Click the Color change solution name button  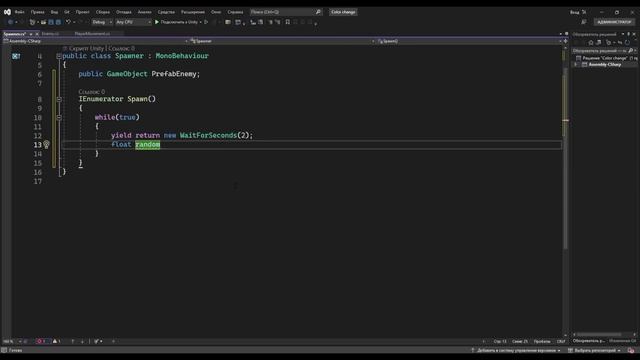coord(343,12)
